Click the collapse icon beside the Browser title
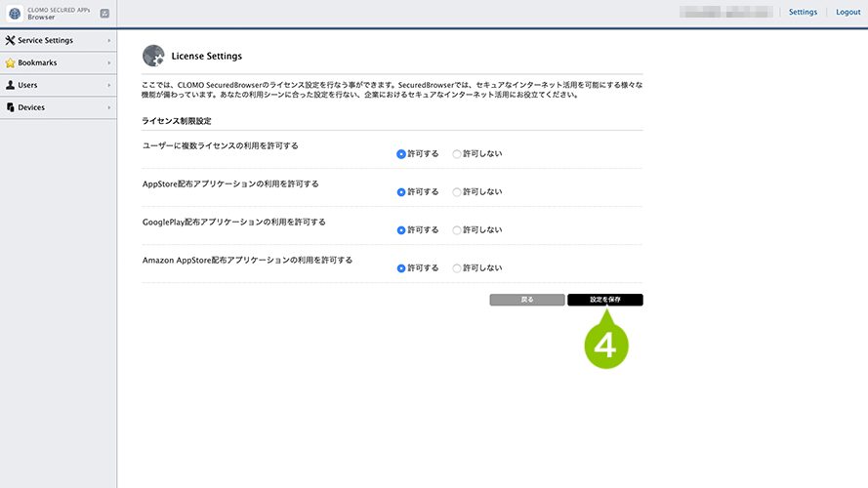Image resolution: width=868 pixels, height=488 pixels. [104, 14]
